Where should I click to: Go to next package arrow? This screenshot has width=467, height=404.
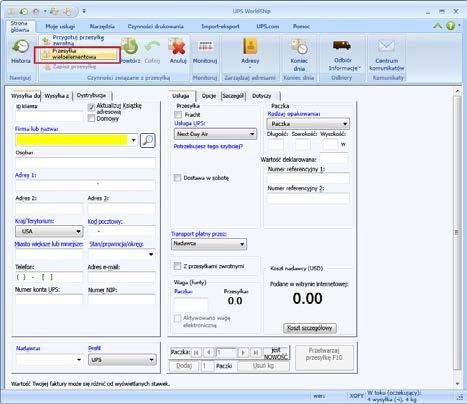243,352
